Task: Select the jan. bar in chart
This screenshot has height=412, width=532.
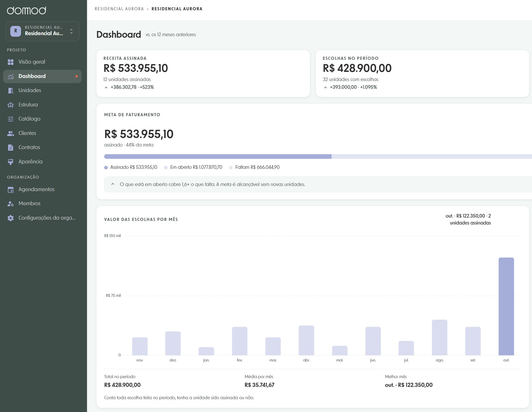Action: [x=206, y=351]
